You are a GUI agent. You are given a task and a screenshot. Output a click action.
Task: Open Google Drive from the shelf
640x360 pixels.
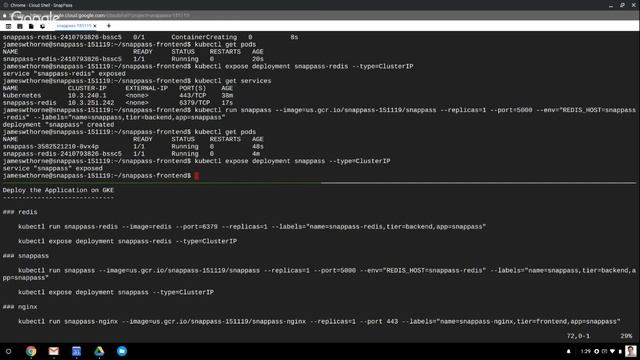click(x=99, y=351)
